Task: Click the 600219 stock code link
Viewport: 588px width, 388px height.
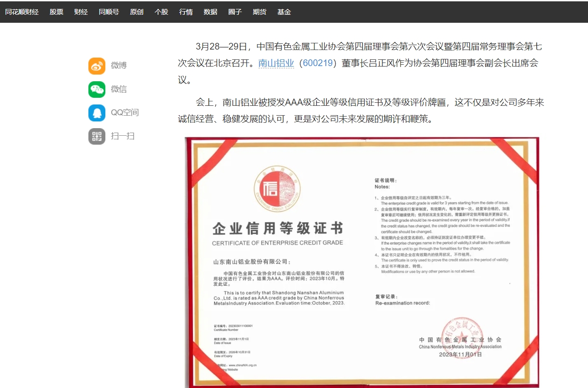Action: click(318, 63)
